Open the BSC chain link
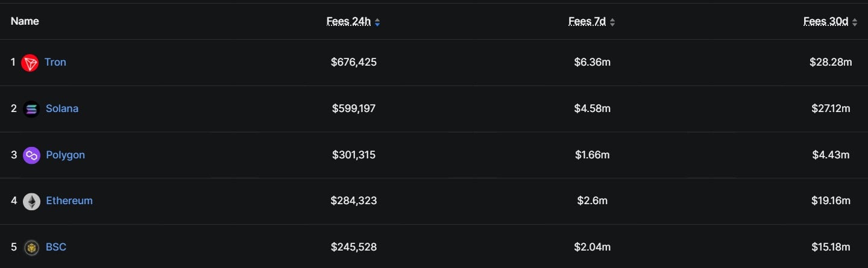Viewport: 868px width, 268px height. [56, 247]
